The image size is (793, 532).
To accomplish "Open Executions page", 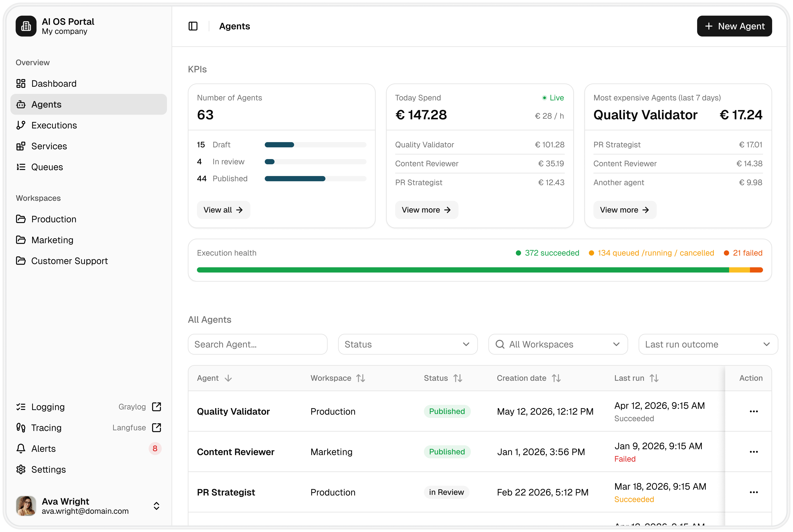I will [x=89, y=125].
